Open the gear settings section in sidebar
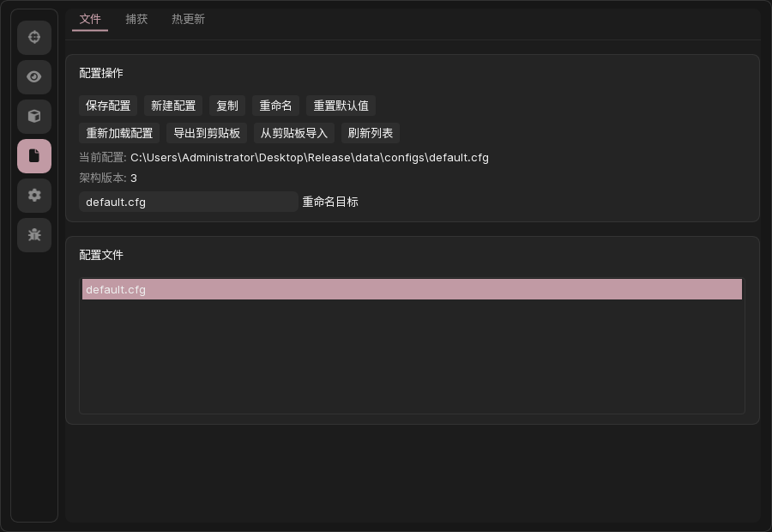 pos(34,196)
